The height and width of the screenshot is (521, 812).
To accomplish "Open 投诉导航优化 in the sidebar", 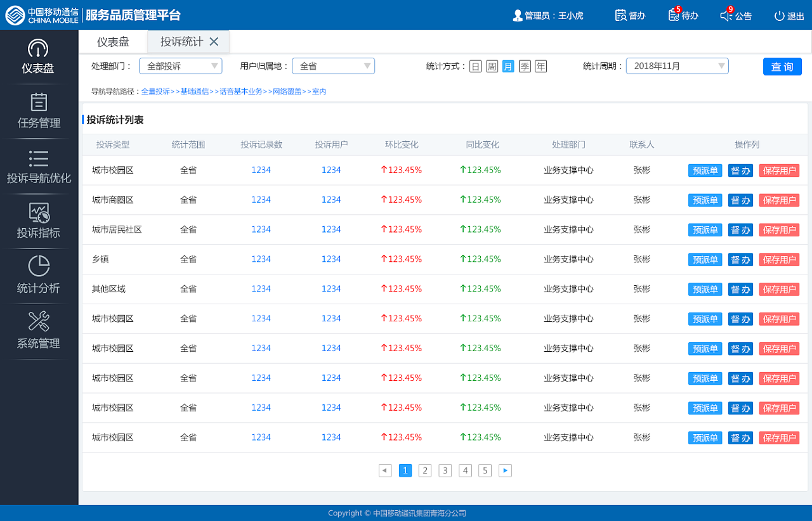I will click(x=39, y=167).
